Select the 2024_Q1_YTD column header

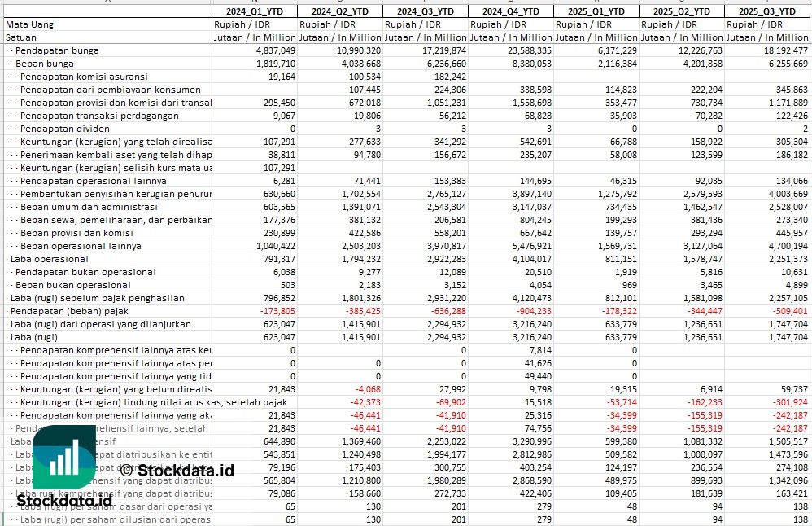255,11
